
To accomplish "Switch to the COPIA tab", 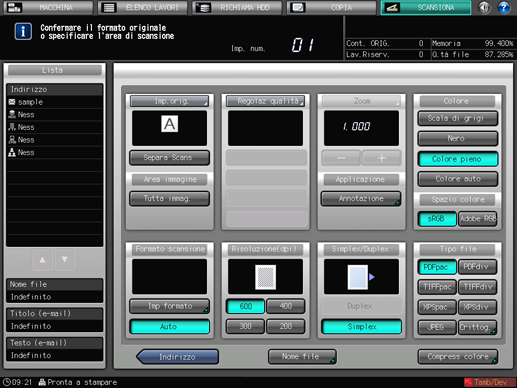I will coord(332,7).
